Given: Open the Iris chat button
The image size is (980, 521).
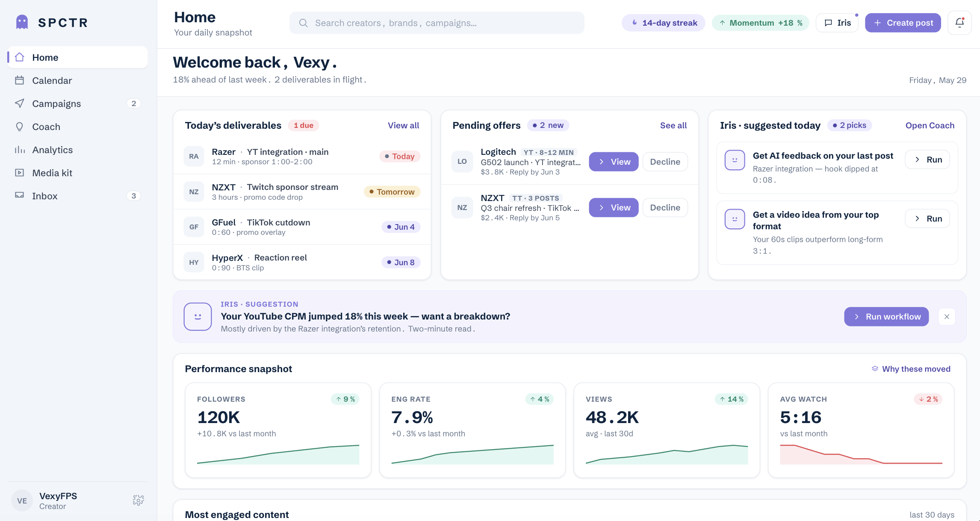Looking at the screenshot, I should click(x=837, y=23).
